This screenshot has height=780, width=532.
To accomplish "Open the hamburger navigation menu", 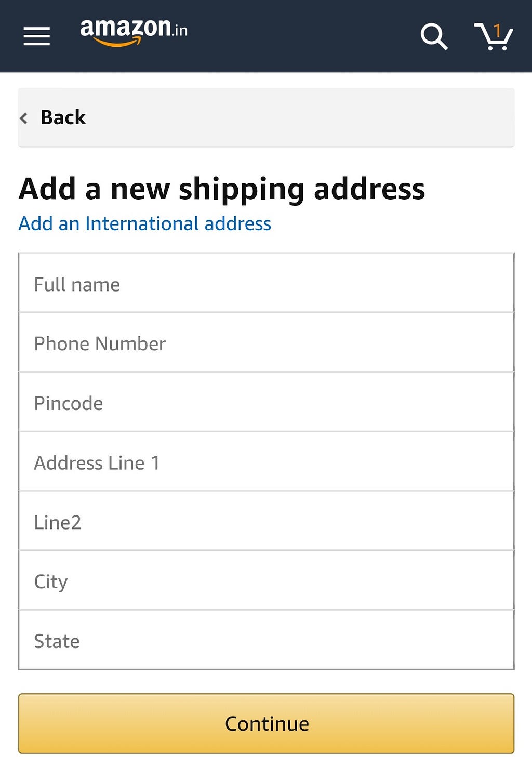I will pos(37,36).
